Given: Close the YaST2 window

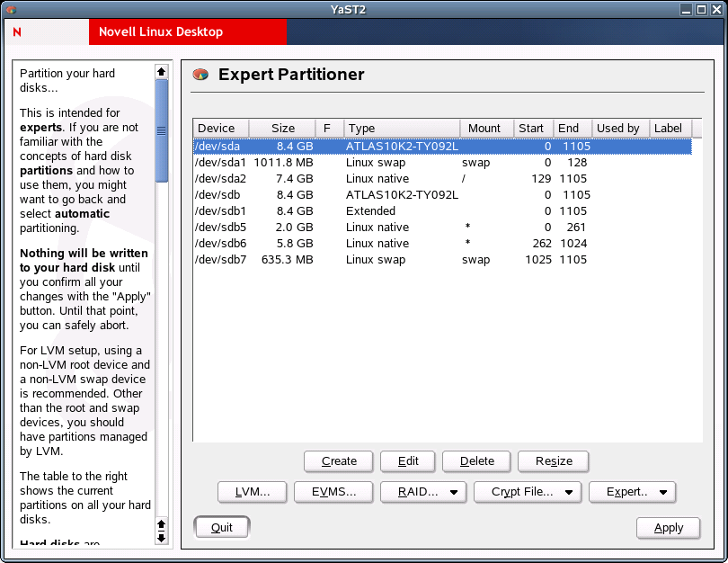Looking at the screenshot, I should click(x=717, y=9).
